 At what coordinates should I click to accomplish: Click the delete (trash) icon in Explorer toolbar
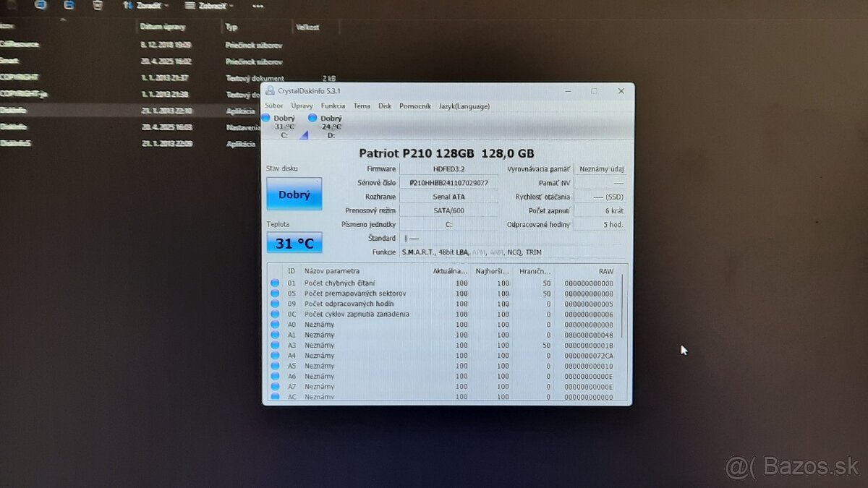click(x=96, y=6)
